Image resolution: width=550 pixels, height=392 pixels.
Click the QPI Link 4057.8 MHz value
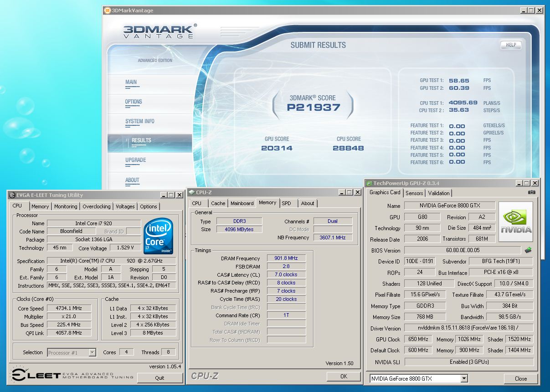click(x=69, y=333)
